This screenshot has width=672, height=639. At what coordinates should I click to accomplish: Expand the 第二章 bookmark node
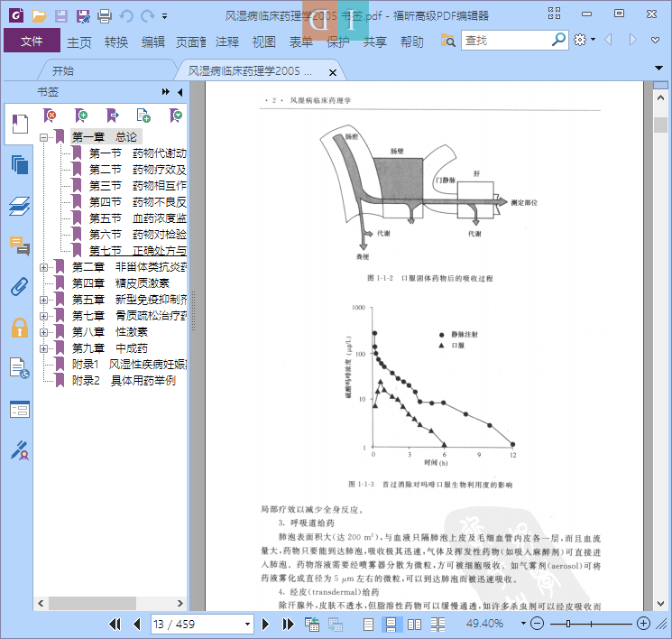click(x=43, y=268)
